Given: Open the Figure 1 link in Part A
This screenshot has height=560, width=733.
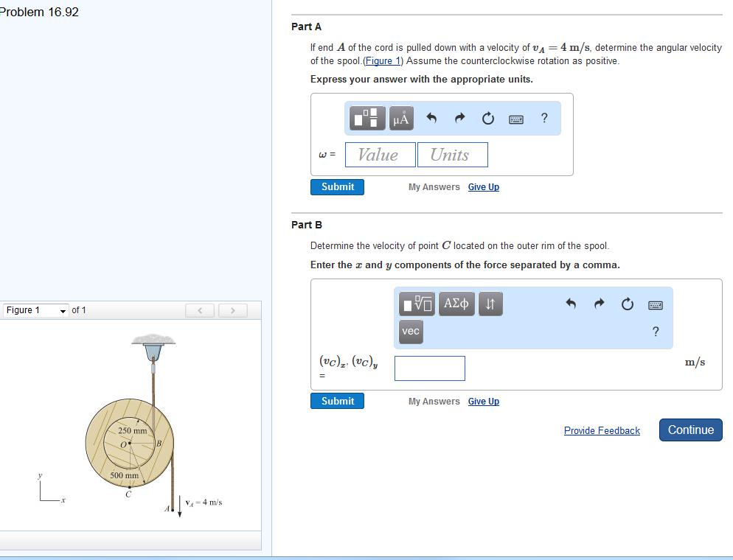Looking at the screenshot, I should pos(382,60).
